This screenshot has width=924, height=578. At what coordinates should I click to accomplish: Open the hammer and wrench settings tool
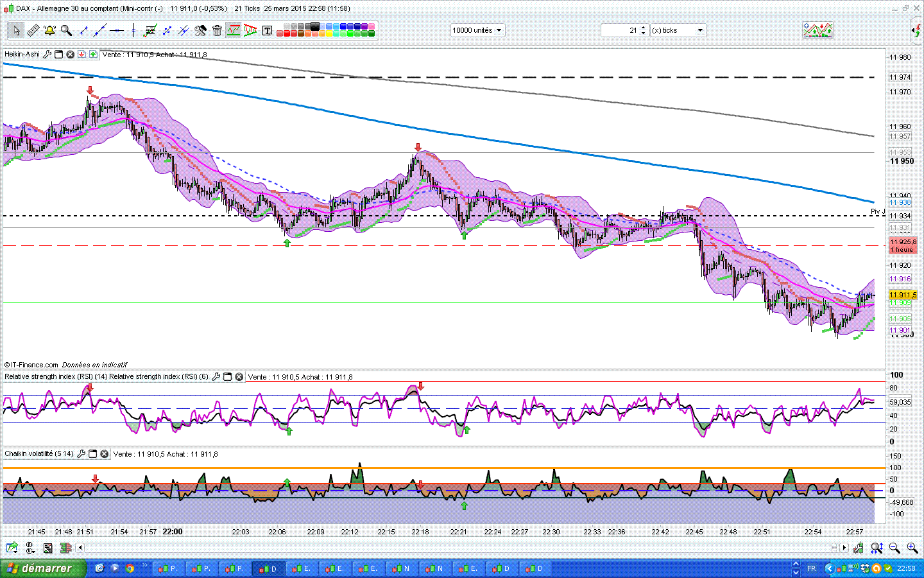pos(200,30)
